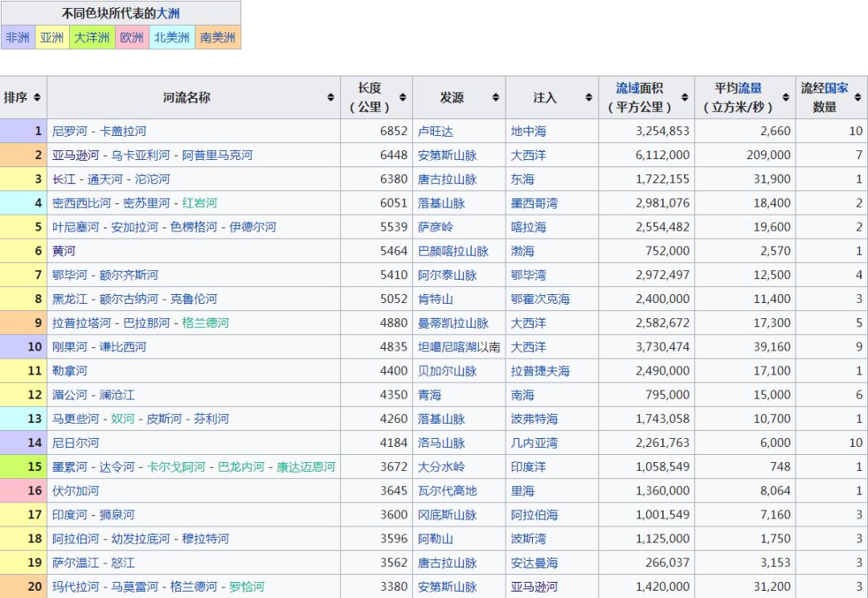Screen dimensions: 868x598
Task: Click the sort icon for 流域面积
Action: point(684,96)
